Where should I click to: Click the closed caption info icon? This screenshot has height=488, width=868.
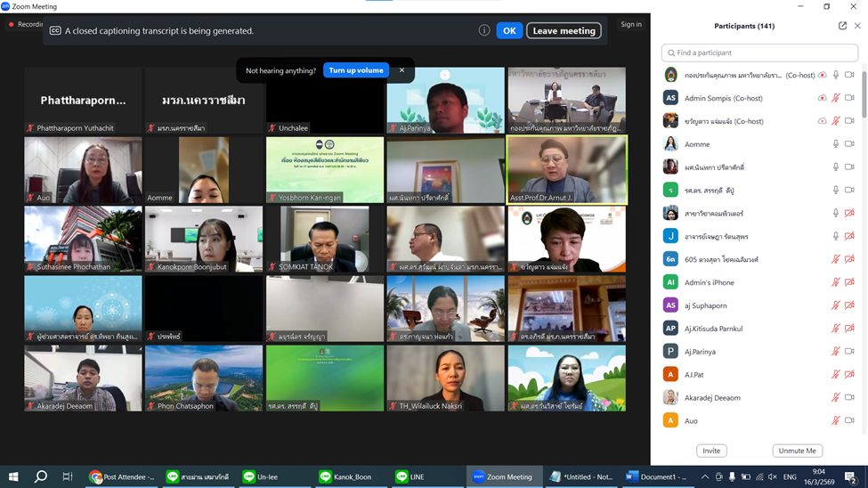click(484, 30)
